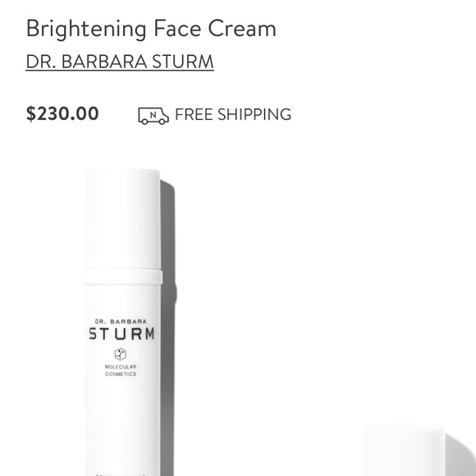
Task: Click the MOLECULAR COSMETICS text on bottle
Action: tap(121, 370)
